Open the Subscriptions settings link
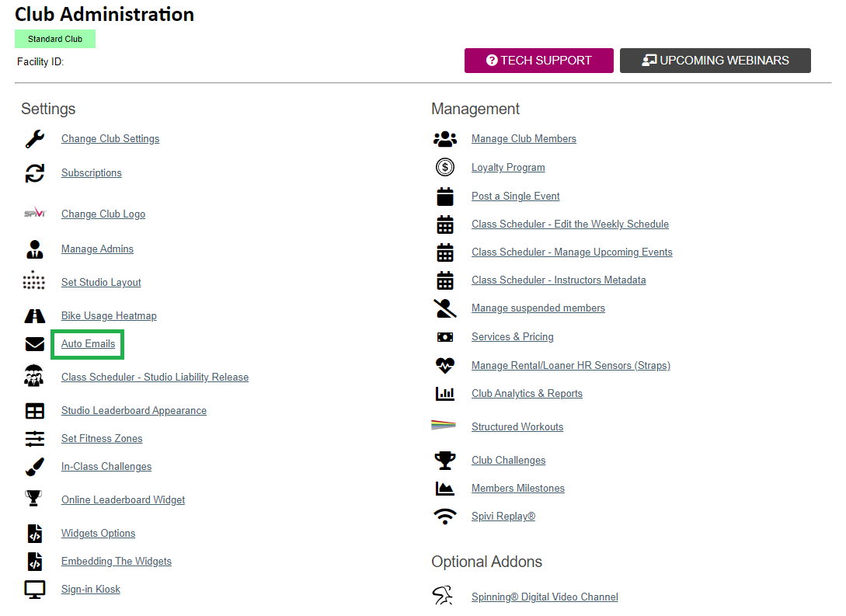The height and width of the screenshot is (616, 846). click(91, 172)
